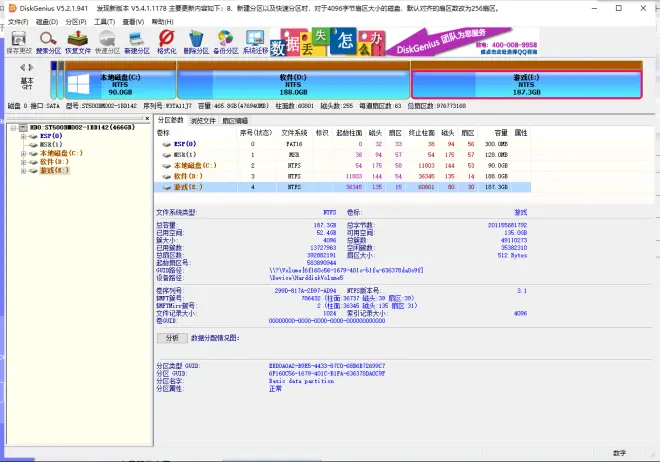Switch to the 浏览文件 tab
660x462 pixels.
(203, 121)
